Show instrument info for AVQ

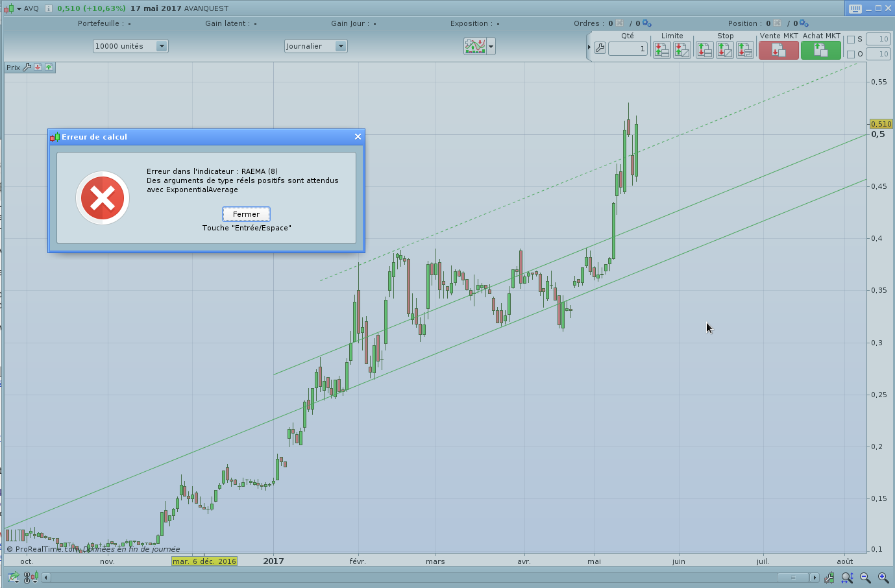click(x=49, y=8)
